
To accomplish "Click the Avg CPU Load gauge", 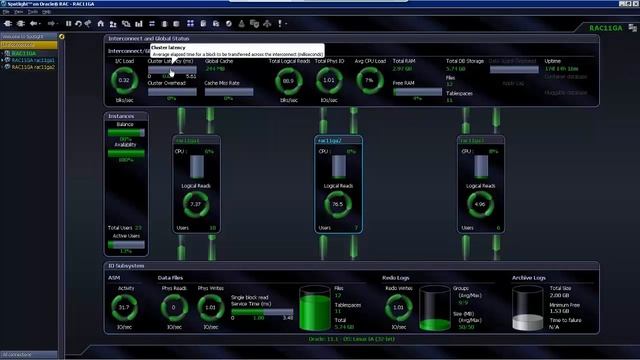I will 370,80.
